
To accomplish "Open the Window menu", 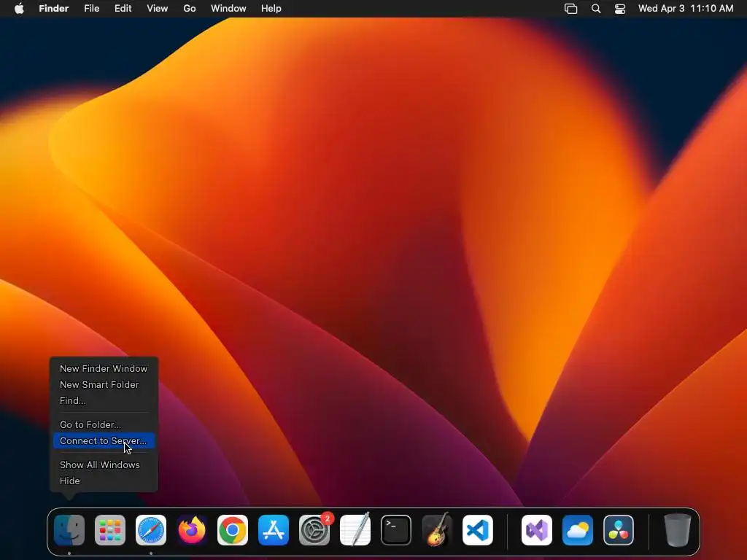I will [x=228, y=9].
